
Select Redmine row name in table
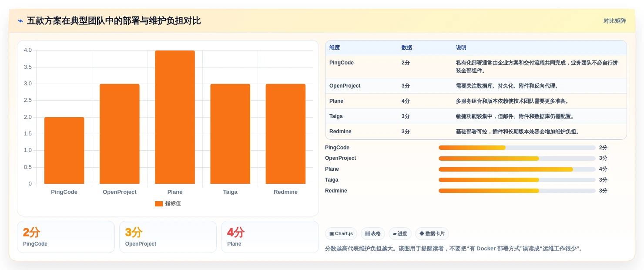(340, 132)
